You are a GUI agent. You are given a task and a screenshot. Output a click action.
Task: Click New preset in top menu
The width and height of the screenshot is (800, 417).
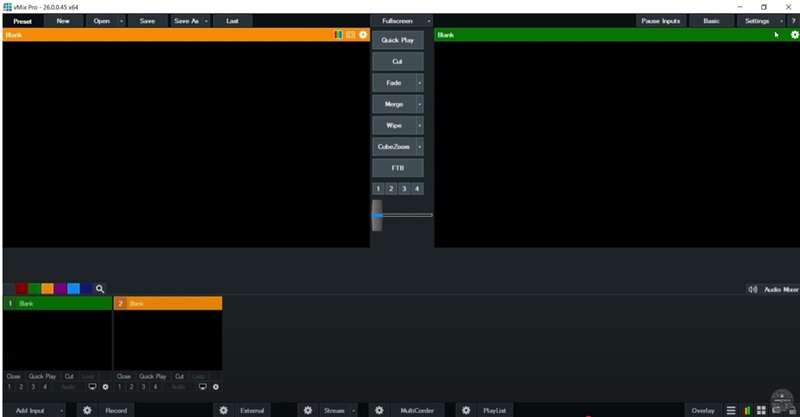tap(63, 21)
